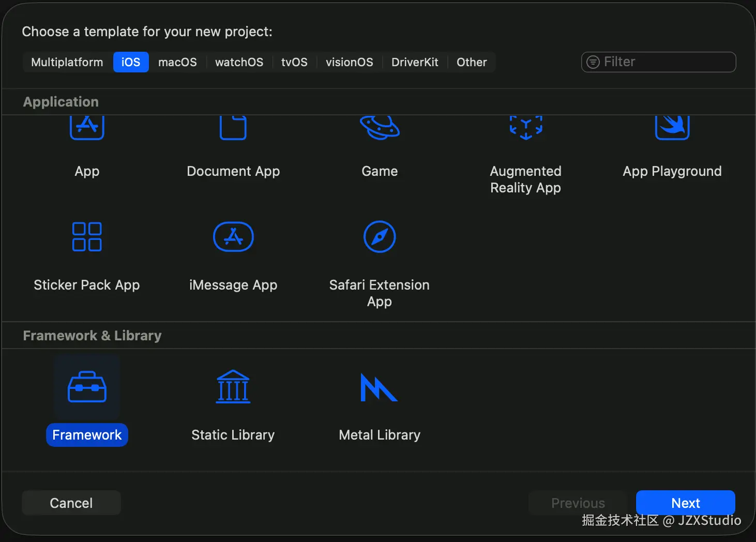This screenshot has width=756, height=542.
Task: Click the Previous button
Action: pyautogui.click(x=578, y=503)
